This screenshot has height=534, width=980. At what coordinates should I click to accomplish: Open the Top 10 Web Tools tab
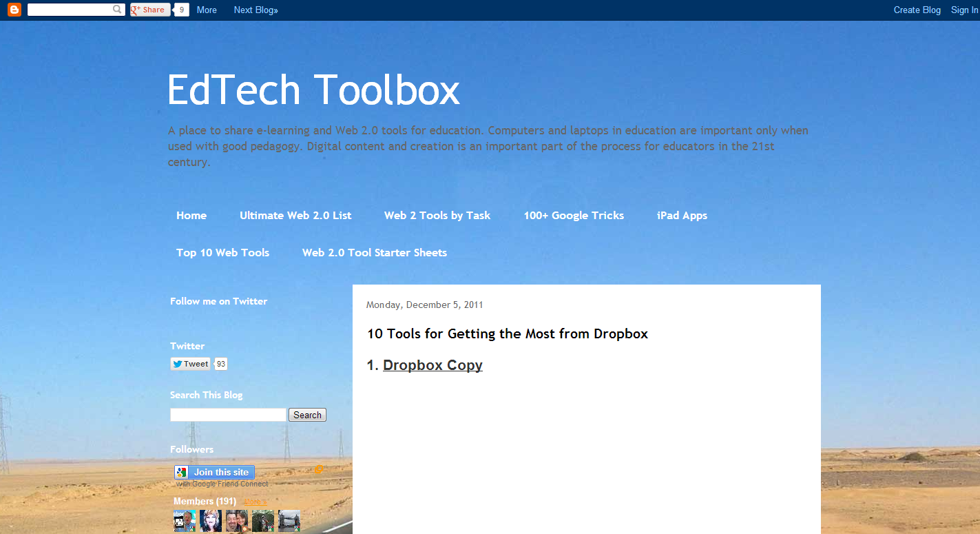point(222,252)
